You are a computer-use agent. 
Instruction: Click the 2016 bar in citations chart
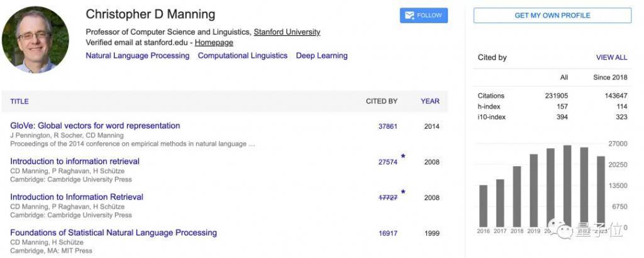pyautogui.click(x=483, y=206)
